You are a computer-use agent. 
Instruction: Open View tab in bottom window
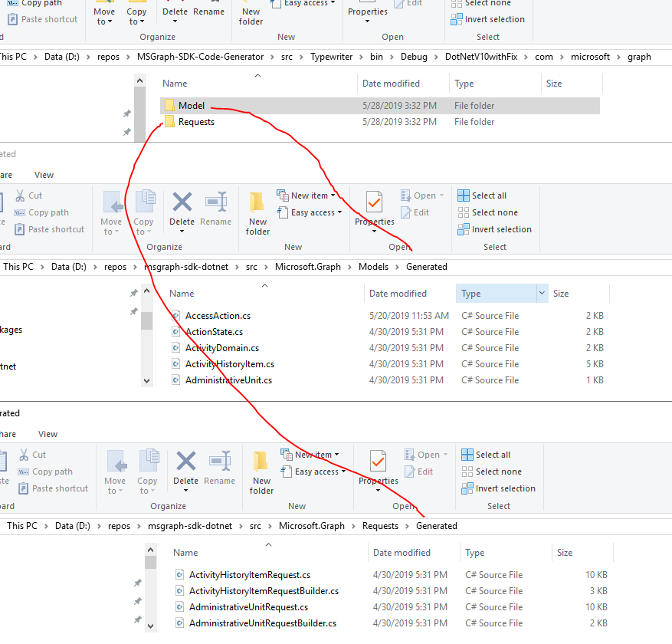[48, 434]
